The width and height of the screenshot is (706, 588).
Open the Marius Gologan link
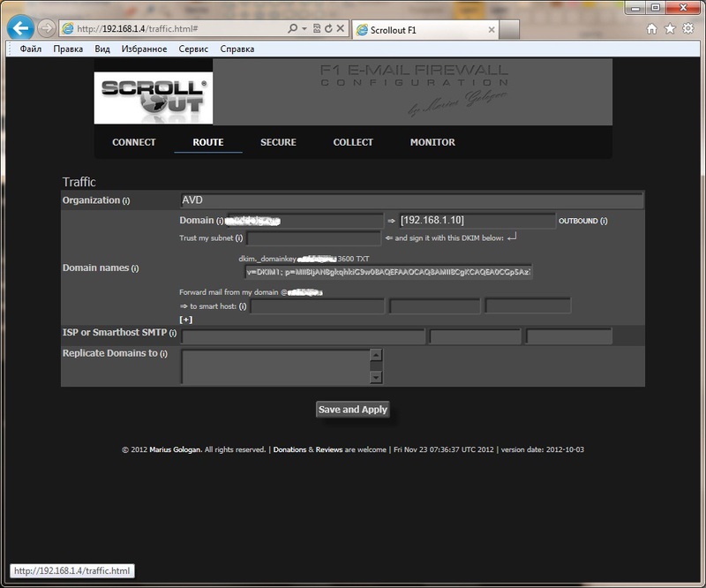point(175,449)
